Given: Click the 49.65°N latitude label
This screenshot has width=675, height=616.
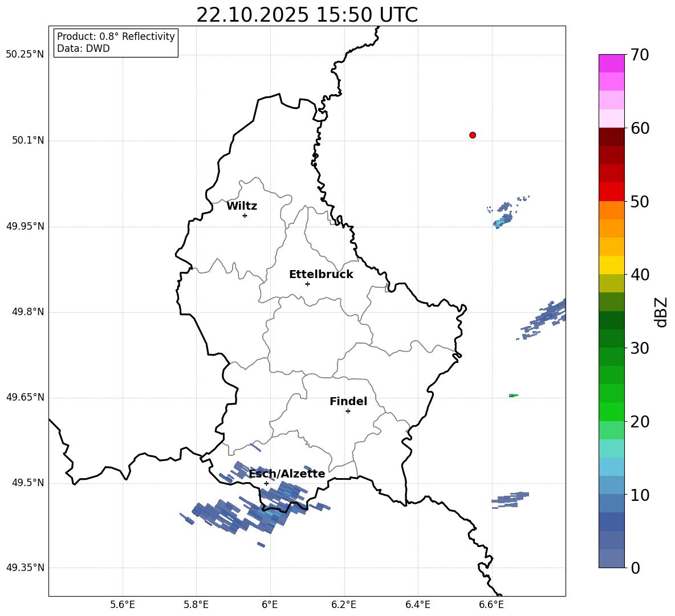Looking at the screenshot, I should click(x=25, y=397).
